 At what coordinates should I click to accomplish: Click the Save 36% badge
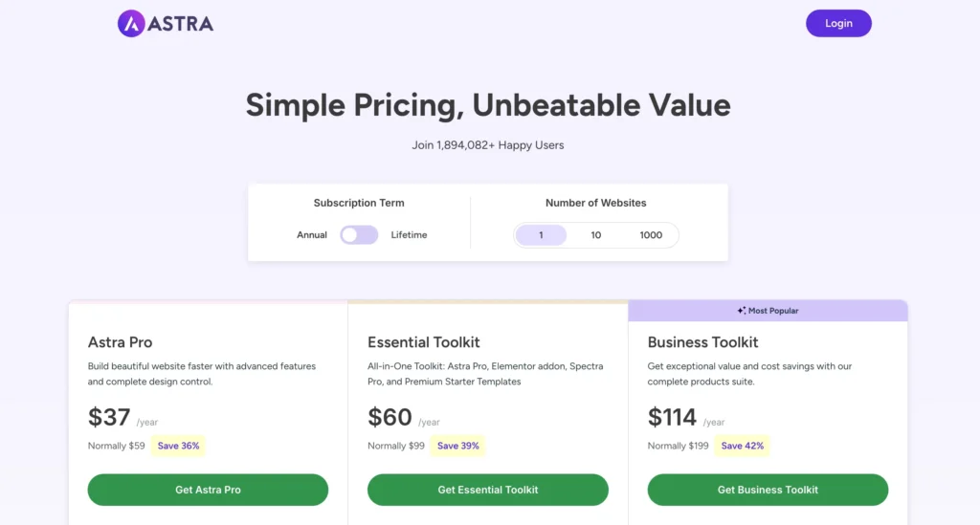click(x=178, y=446)
